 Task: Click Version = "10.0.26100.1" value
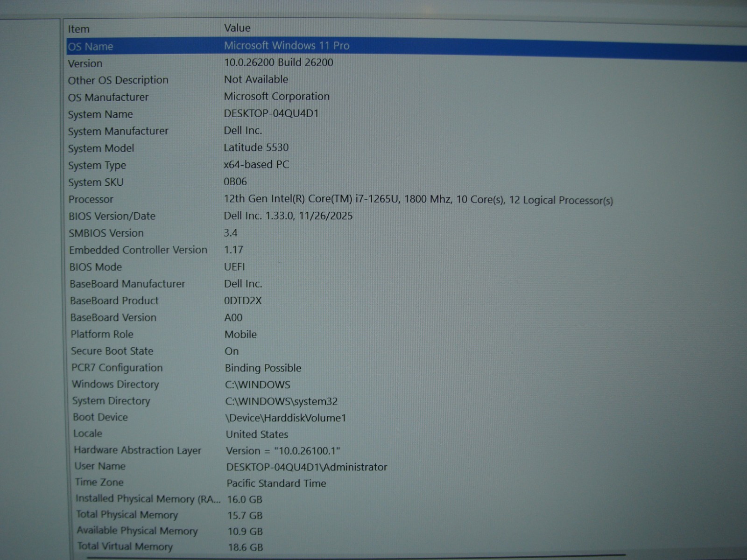point(283,451)
